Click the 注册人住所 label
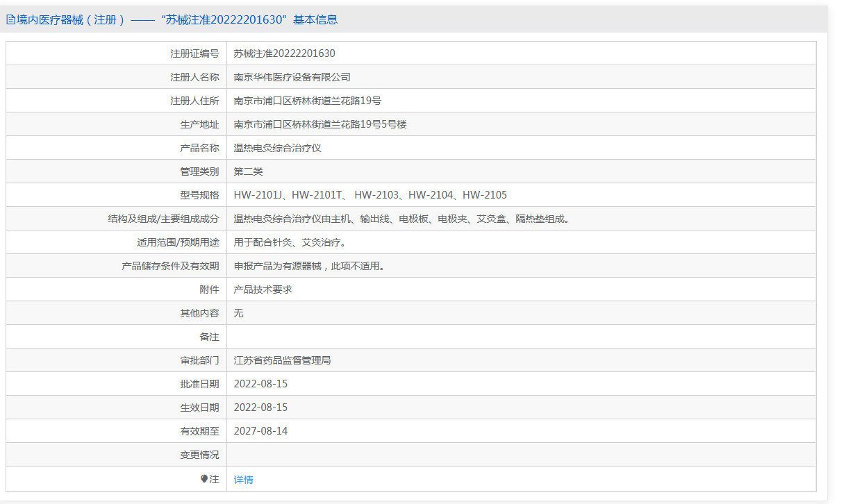The width and height of the screenshot is (855, 504). coord(194,101)
